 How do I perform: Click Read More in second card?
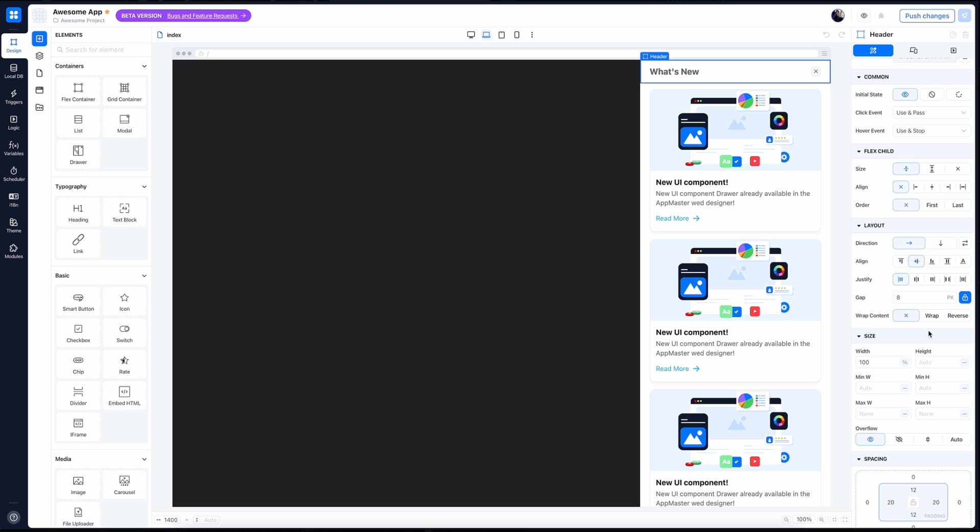tap(677, 369)
